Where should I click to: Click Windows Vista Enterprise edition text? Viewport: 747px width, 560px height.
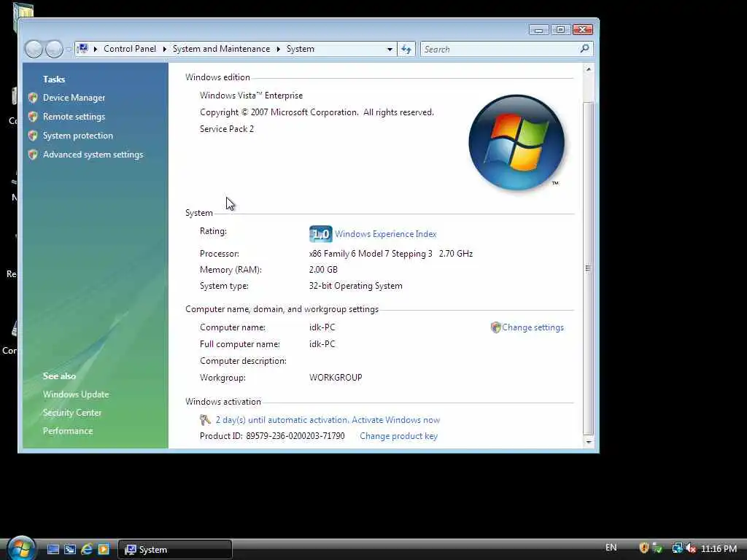(251, 96)
